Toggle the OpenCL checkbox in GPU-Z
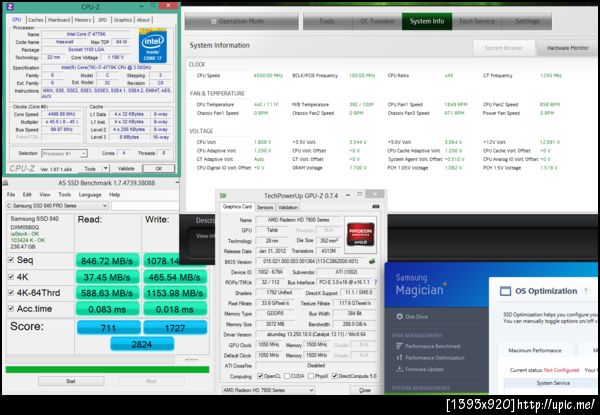600x415 pixels. 260,376
